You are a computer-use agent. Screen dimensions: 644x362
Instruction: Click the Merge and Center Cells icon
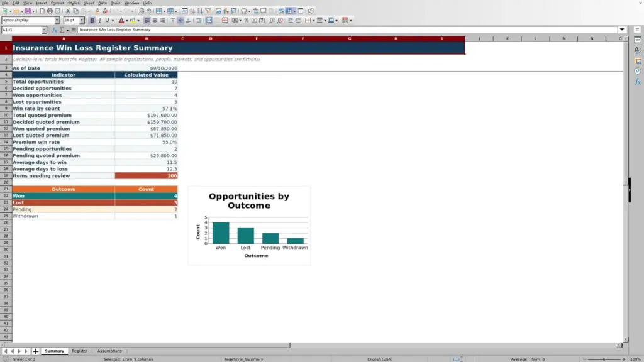click(x=209, y=21)
